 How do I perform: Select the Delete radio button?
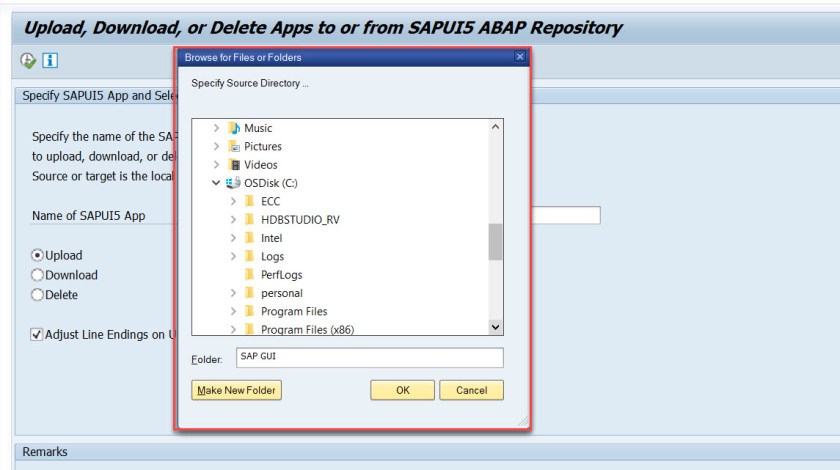[38, 295]
